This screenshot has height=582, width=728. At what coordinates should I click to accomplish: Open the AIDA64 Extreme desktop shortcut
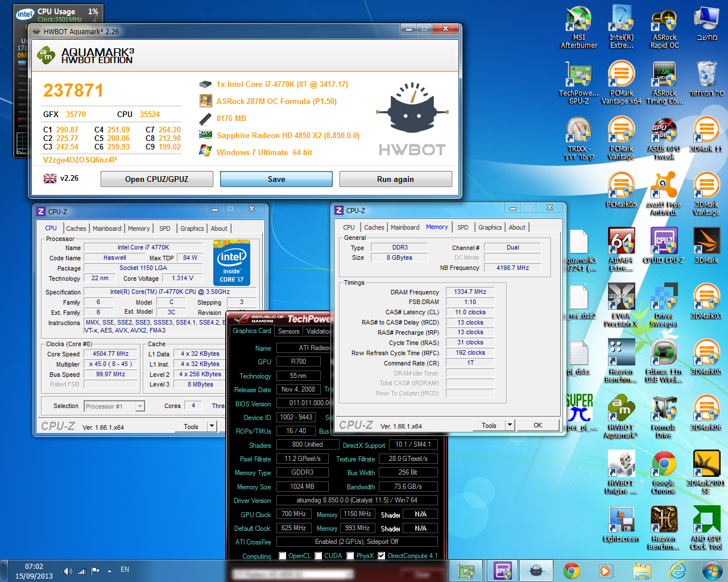coord(622,250)
